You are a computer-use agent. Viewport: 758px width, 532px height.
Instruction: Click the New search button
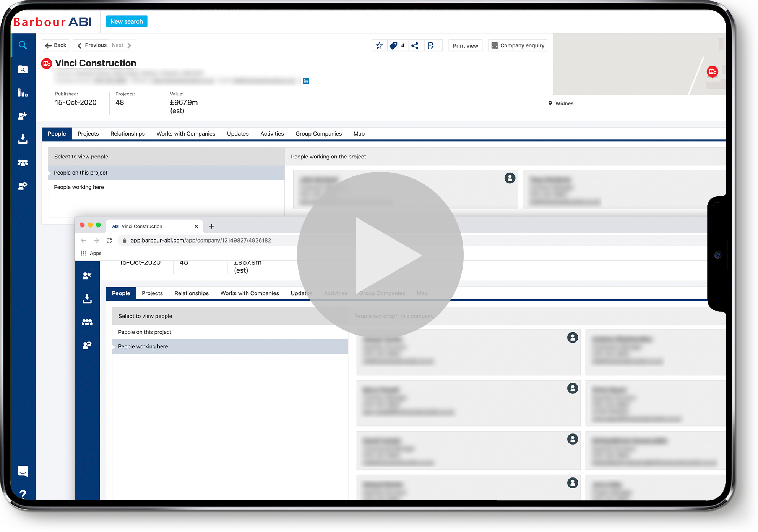click(x=127, y=21)
